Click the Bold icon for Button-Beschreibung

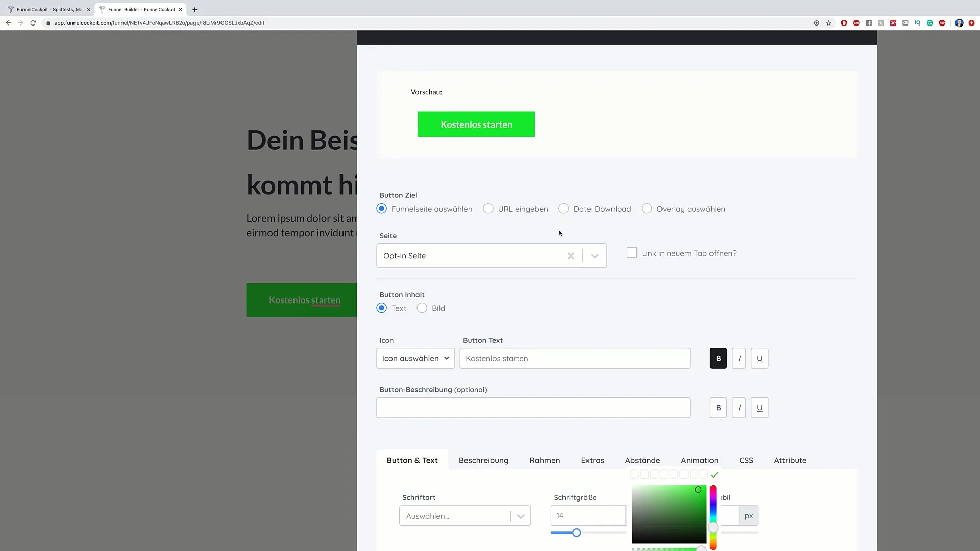click(x=719, y=407)
